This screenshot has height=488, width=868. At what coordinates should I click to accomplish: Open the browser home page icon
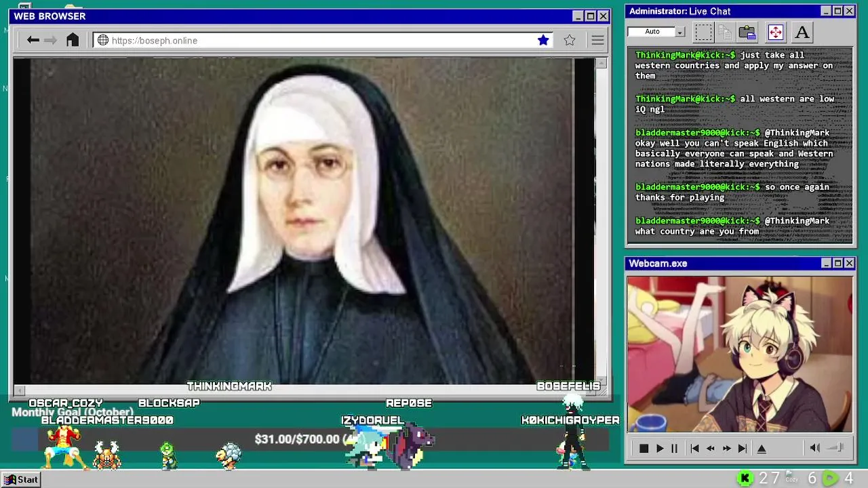click(x=73, y=40)
